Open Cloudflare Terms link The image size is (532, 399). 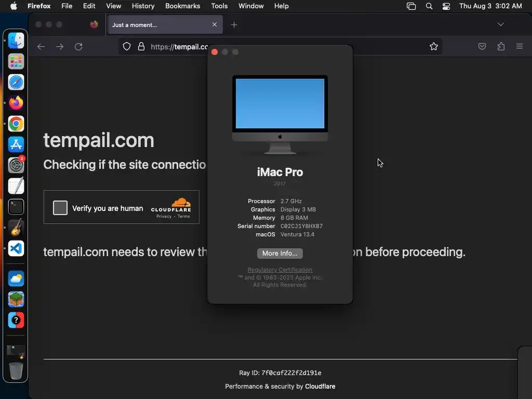(x=183, y=217)
